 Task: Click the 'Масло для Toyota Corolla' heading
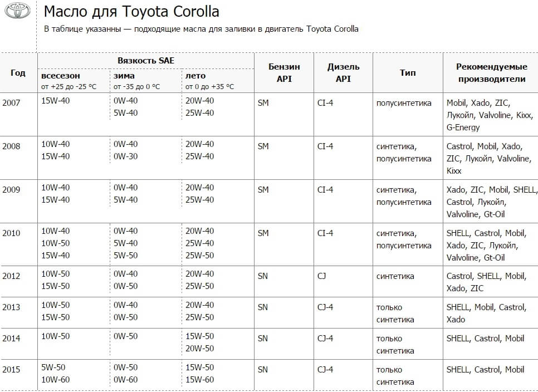[x=131, y=12]
